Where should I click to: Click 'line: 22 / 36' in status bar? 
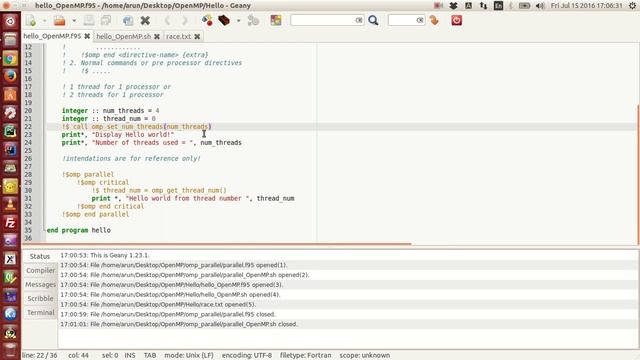tap(40, 355)
